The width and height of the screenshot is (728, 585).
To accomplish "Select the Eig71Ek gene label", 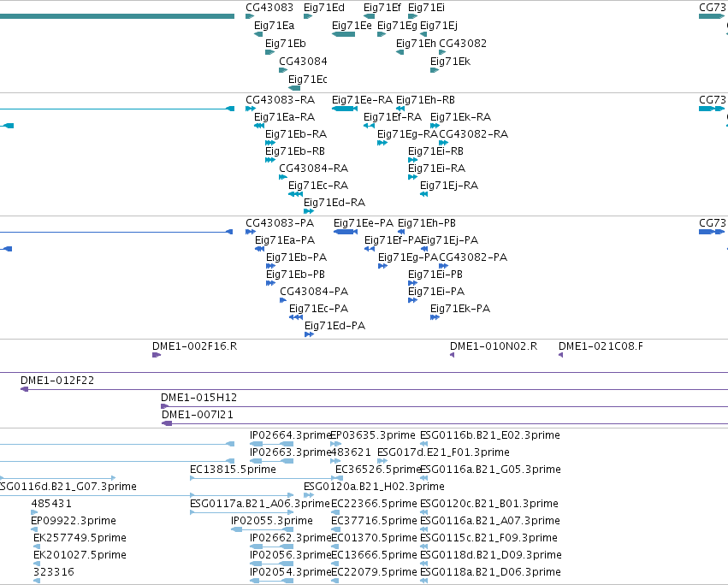I will (x=450, y=62).
